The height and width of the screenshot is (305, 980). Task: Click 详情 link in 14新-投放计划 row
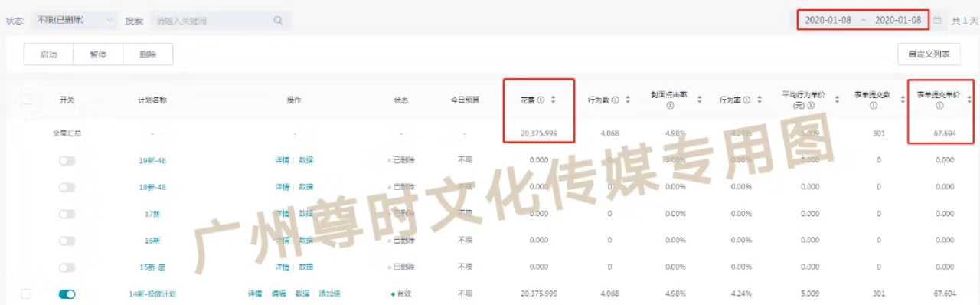point(256,294)
